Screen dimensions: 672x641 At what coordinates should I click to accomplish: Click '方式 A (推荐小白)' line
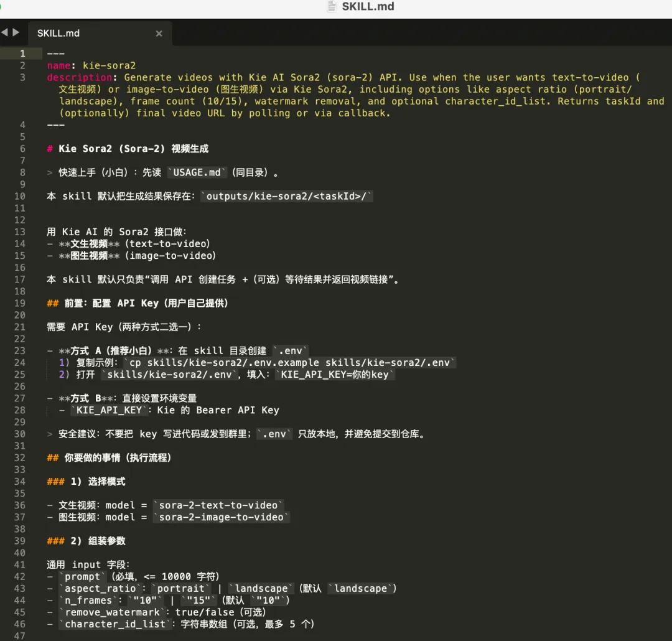click(x=177, y=351)
